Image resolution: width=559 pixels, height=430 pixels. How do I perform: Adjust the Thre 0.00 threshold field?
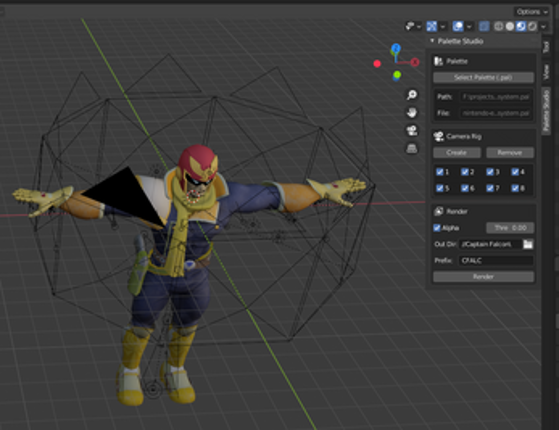pos(510,228)
